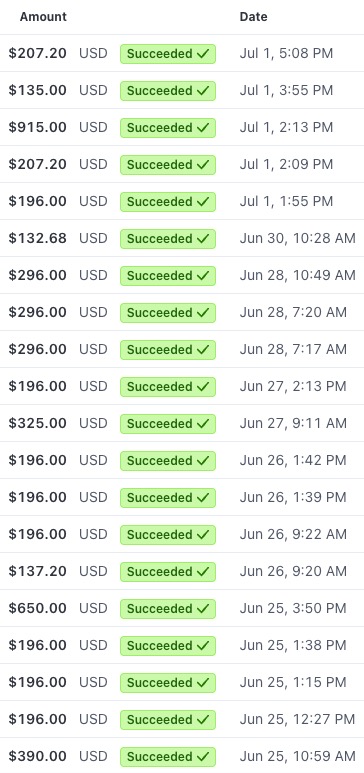Sort by the Amount column header
Screen dimensions: 364x773
point(43,17)
